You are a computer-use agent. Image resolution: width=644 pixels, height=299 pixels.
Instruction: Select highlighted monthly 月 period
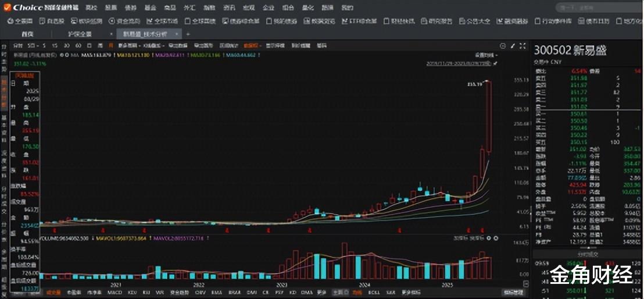[x=110, y=45]
